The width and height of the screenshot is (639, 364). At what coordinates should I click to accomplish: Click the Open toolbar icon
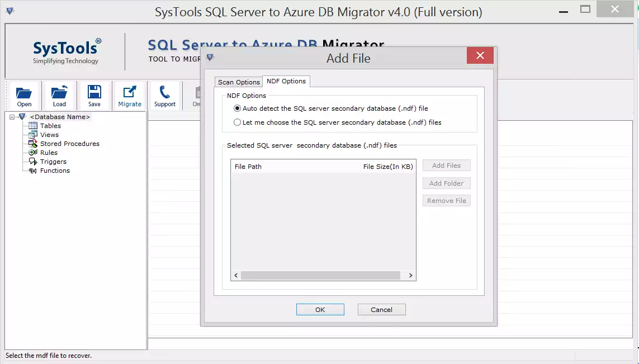point(23,95)
